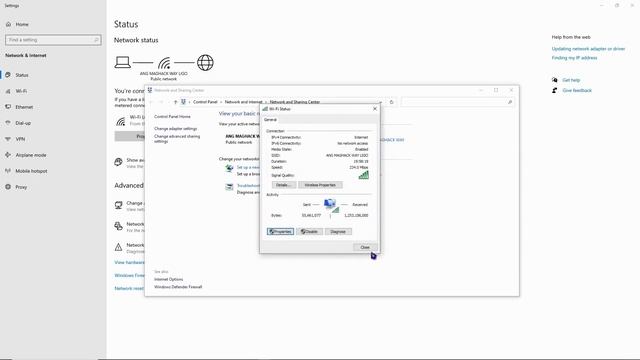
Task: Click the search magnifier in Find a setting
Action: click(96, 40)
